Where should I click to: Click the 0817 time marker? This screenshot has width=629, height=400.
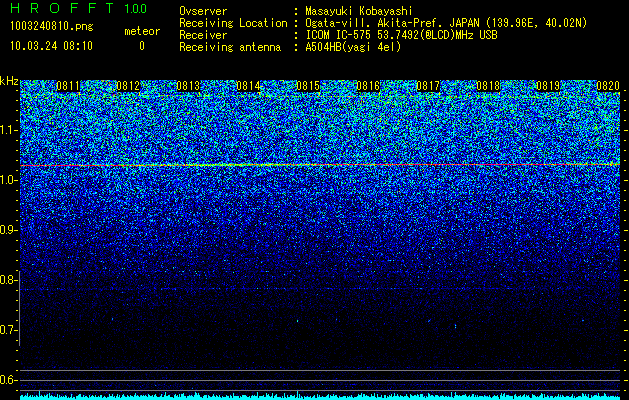click(428, 86)
